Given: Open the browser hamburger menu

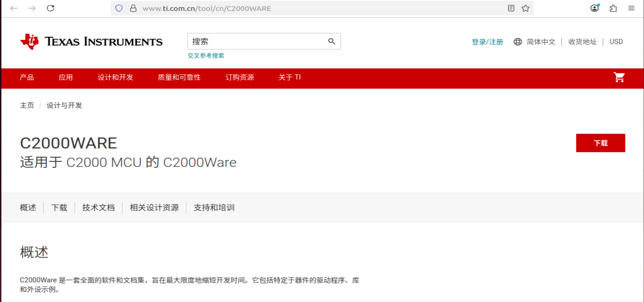Looking at the screenshot, I should [631, 8].
